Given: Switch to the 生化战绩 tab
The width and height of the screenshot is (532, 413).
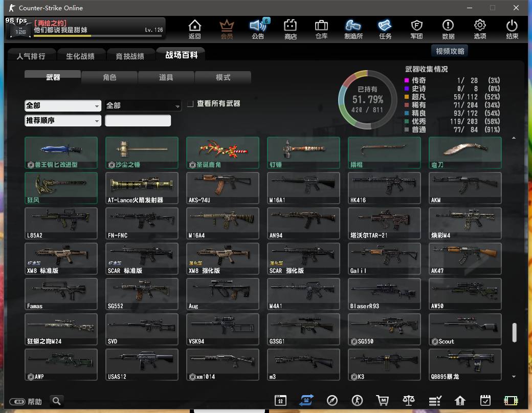Looking at the screenshot, I should tap(80, 56).
